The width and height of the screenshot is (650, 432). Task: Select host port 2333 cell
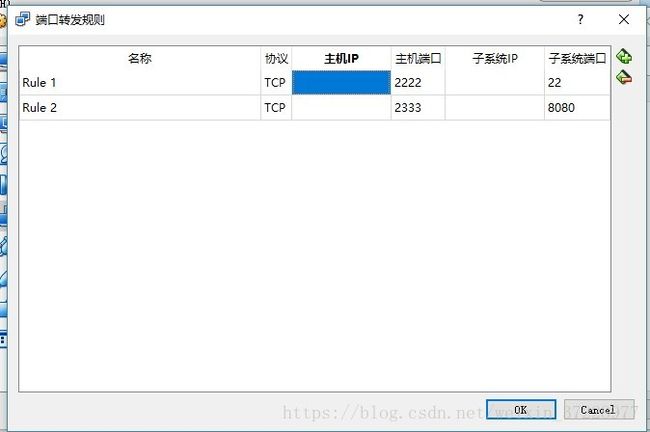click(x=418, y=108)
